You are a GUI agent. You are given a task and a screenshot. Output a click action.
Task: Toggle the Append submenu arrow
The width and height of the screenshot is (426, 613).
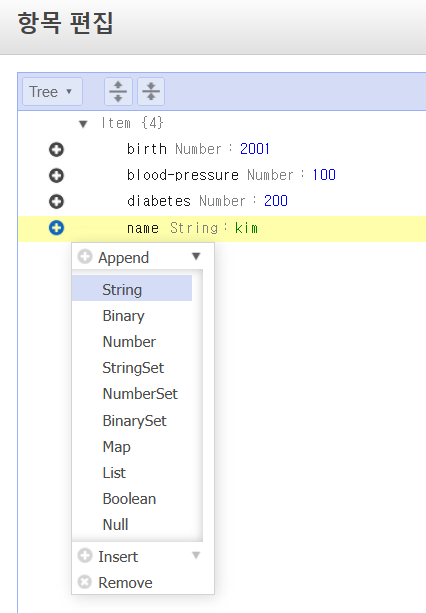point(196,256)
